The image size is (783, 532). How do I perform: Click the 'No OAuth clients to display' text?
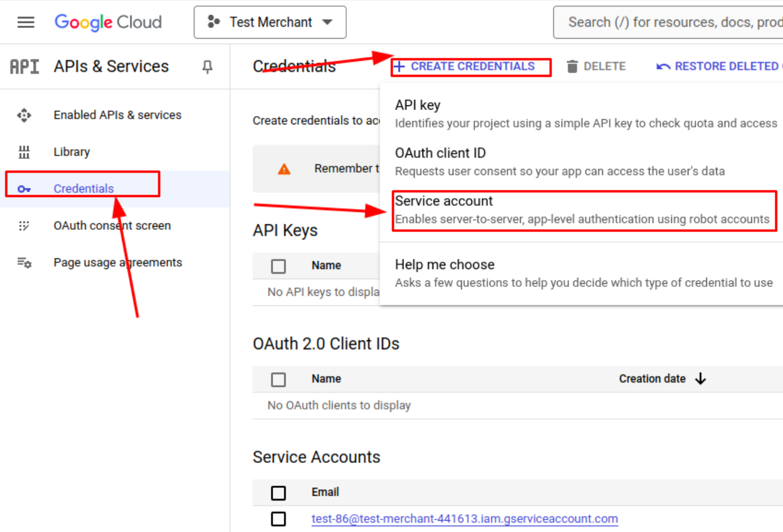point(339,405)
